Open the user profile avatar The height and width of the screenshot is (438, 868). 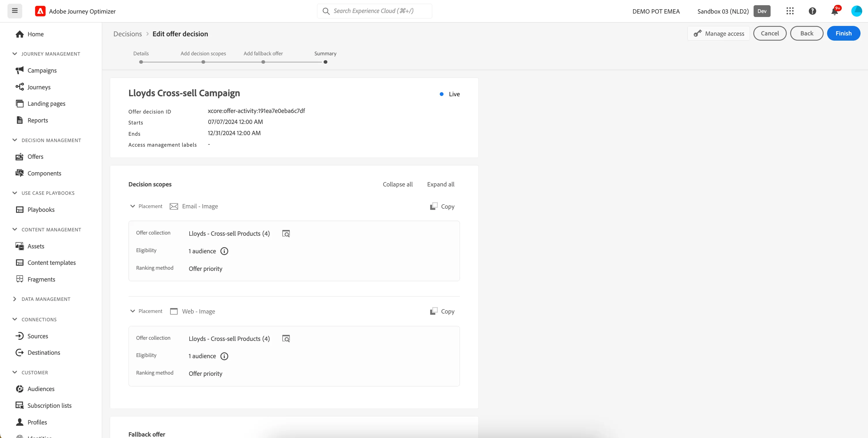[856, 11]
